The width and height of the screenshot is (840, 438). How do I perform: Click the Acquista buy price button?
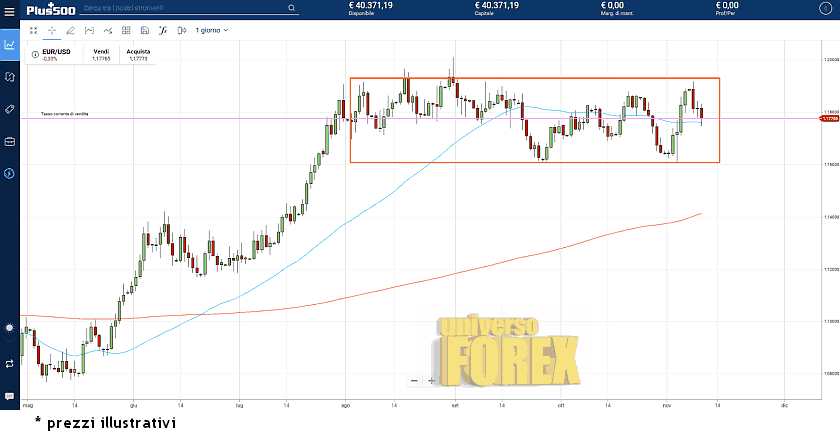coord(138,54)
